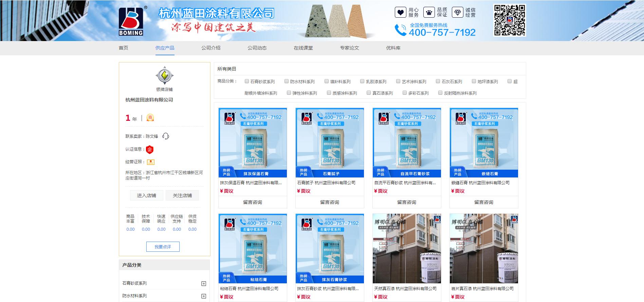The width and height of the screenshot is (644, 302).
Task: Click the 进入店铺 button
Action: pos(147,195)
